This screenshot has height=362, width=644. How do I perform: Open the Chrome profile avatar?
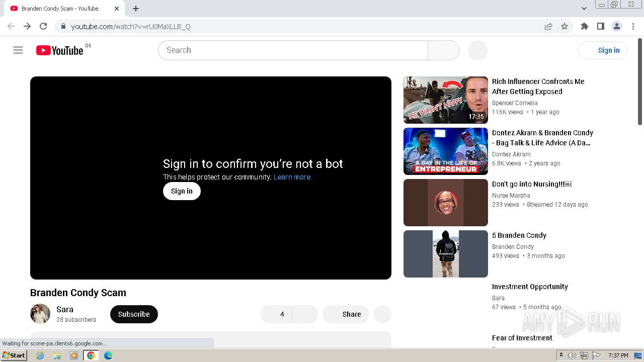point(617,26)
